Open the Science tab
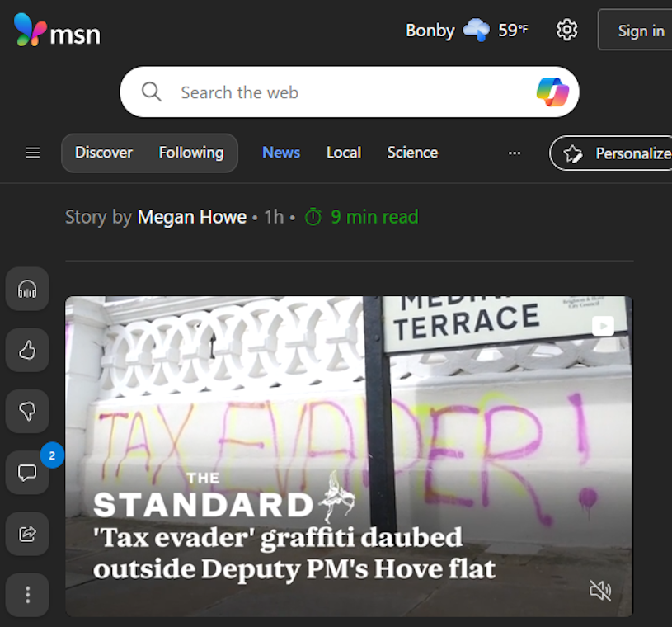Screen dimensions: 672x627 pyautogui.click(x=412, y=153)
